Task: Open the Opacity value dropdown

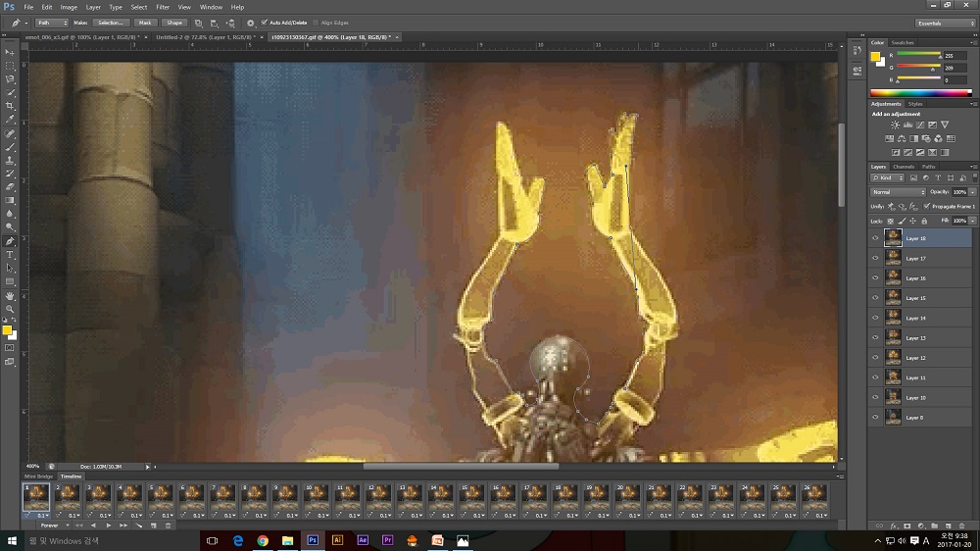Action: (x=972, y=192)
